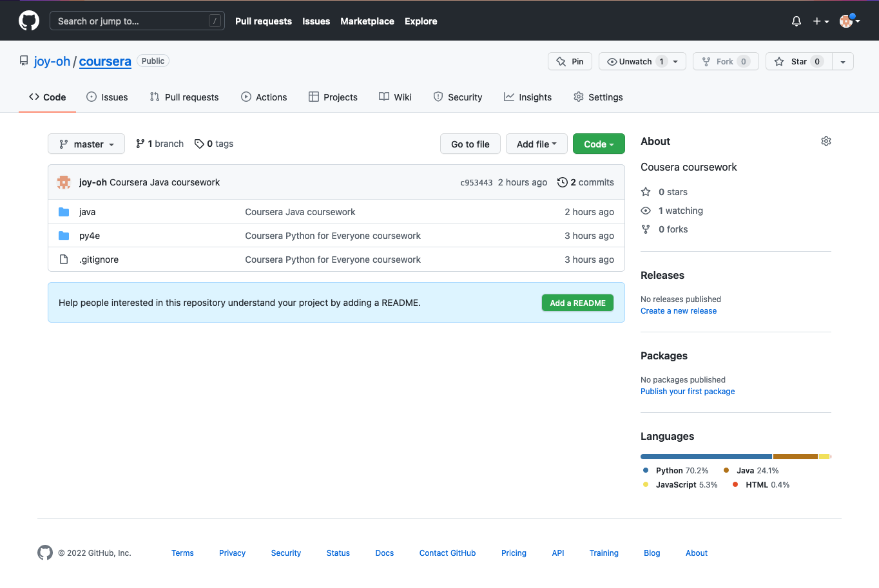Screen dimensions: 879x588
Task: Open About section settings gear
Action: click(826, 141)
